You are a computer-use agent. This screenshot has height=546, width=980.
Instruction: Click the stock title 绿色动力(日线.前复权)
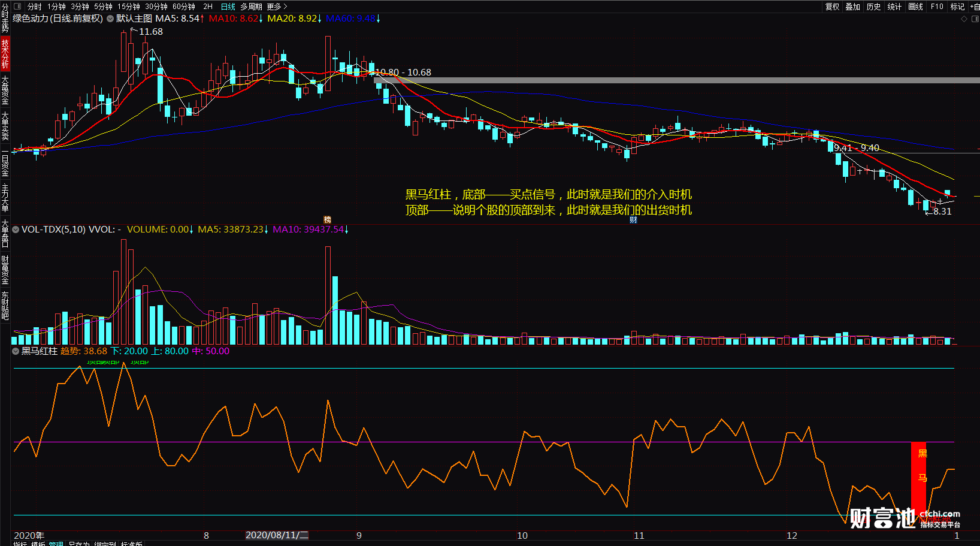click(x=58, y=19)
